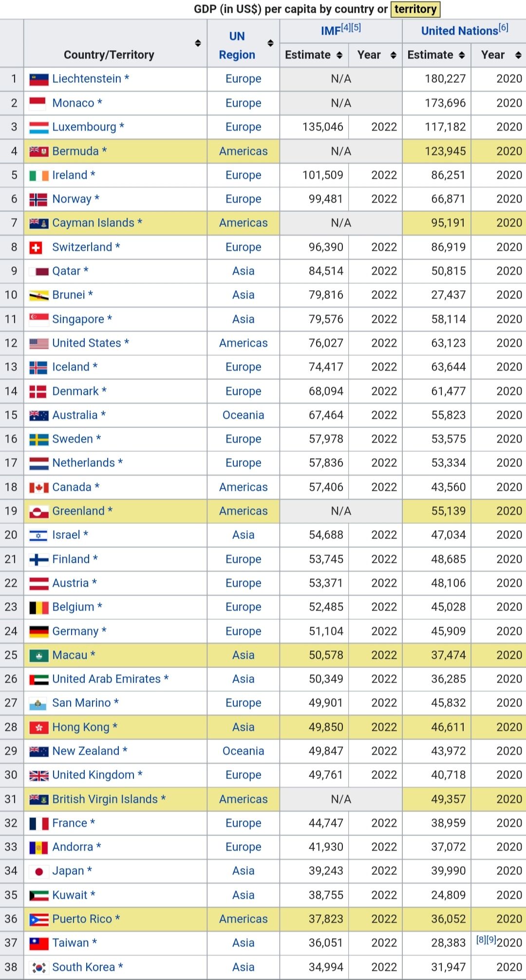Click the Bermuda flag icon
This screenshot has height=980, width=526.
tap(39, 151)
